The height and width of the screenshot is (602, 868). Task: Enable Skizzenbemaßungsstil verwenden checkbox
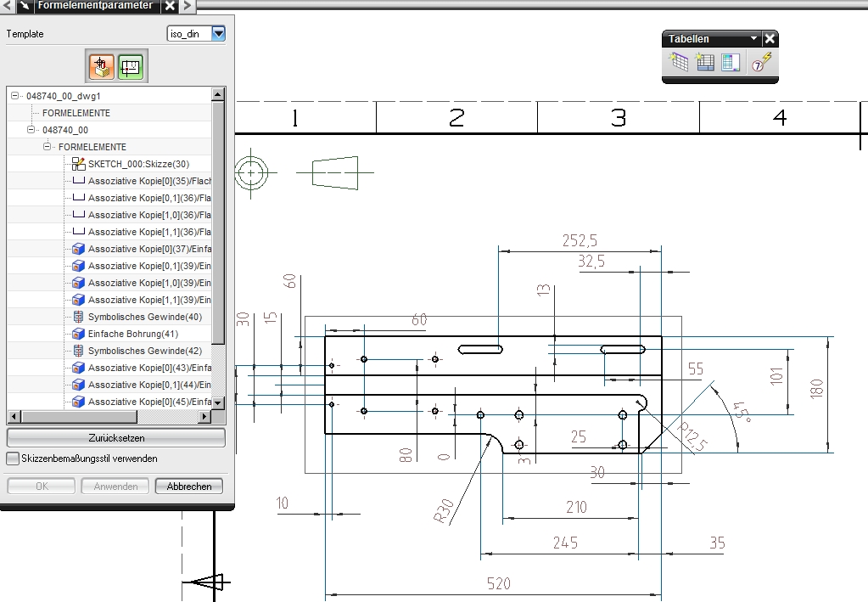13,459
